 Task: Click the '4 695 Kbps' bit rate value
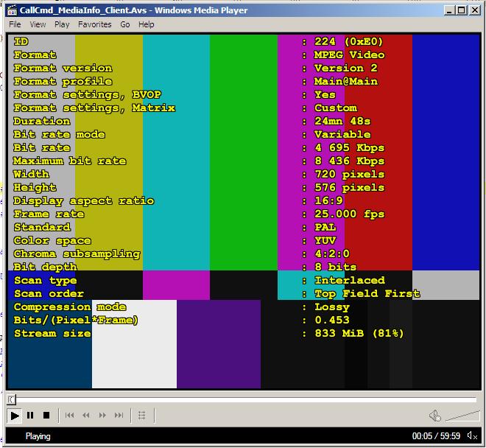pos(349,147)
